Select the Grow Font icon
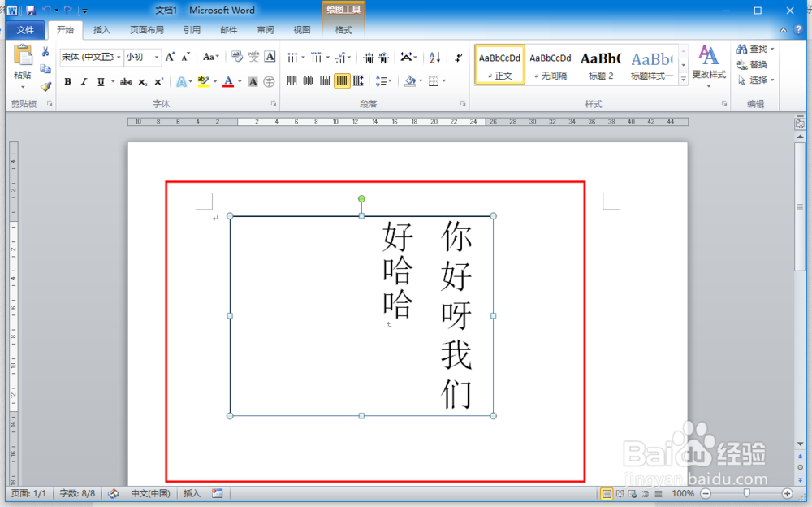Viewport: 812px width, 507px height. (170, 55)
